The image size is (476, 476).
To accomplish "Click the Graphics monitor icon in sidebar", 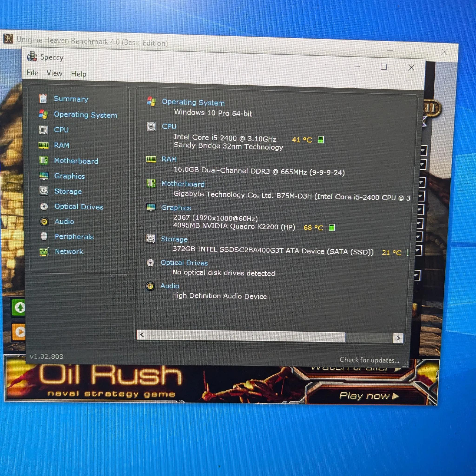I will (44, 176).
